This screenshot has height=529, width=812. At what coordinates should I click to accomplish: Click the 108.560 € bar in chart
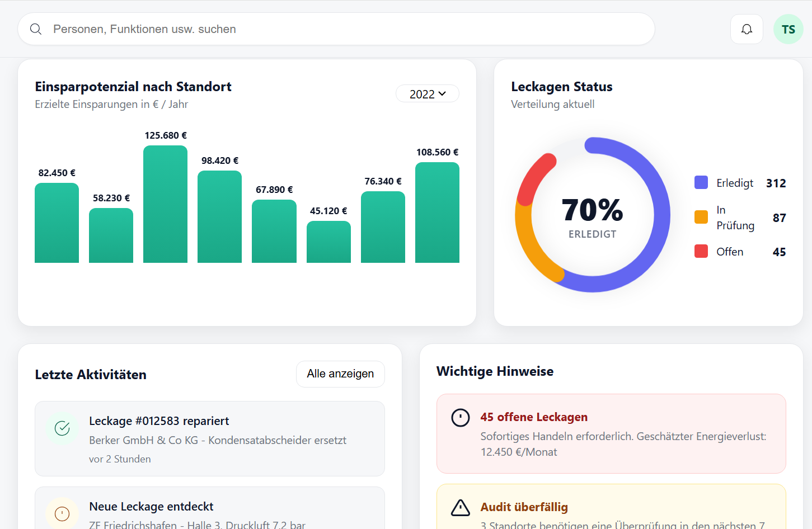(437, 212)
